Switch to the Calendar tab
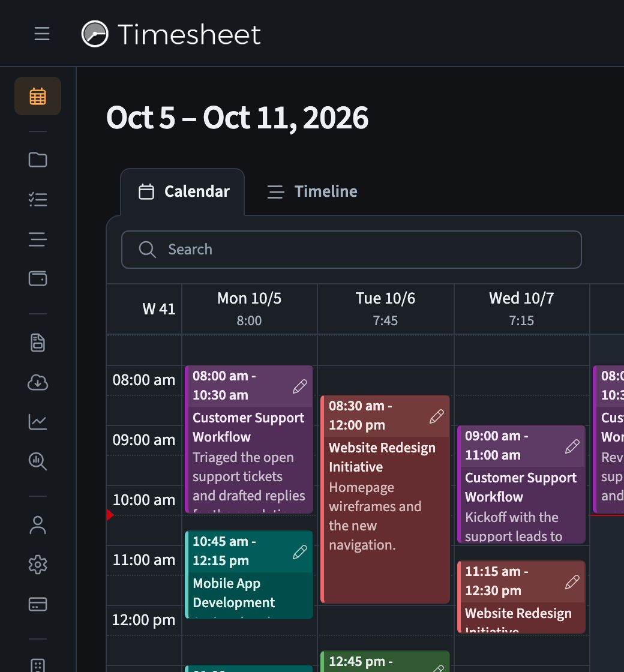Viewport: 624px width, 672px height. click(182, 191)
